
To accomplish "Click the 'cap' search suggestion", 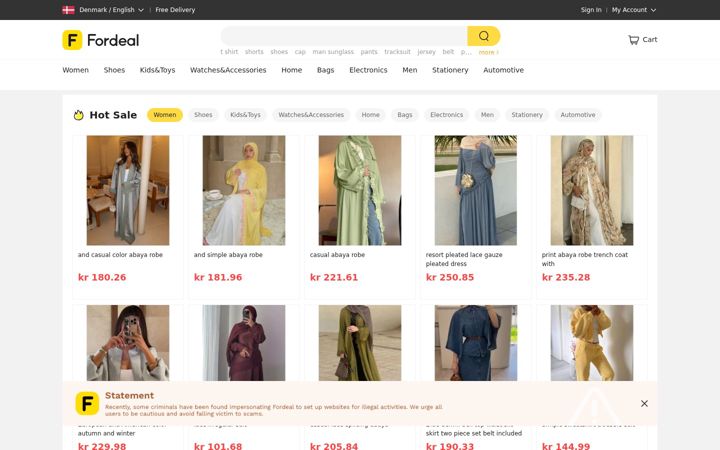I will [300, 52].
